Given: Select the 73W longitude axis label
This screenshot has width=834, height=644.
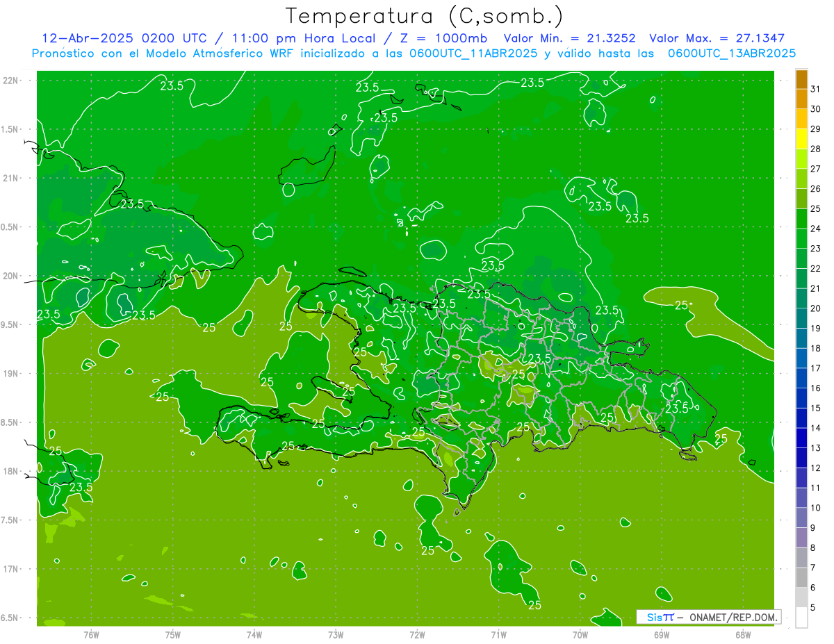Looking at the screenshot, I should (x=336, y=635).
